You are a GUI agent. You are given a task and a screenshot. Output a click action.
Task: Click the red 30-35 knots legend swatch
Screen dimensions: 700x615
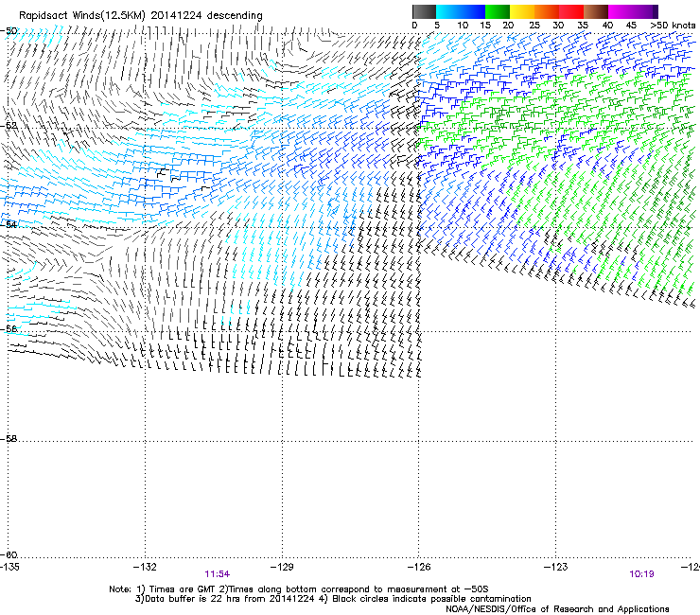(x=571, y=11)
